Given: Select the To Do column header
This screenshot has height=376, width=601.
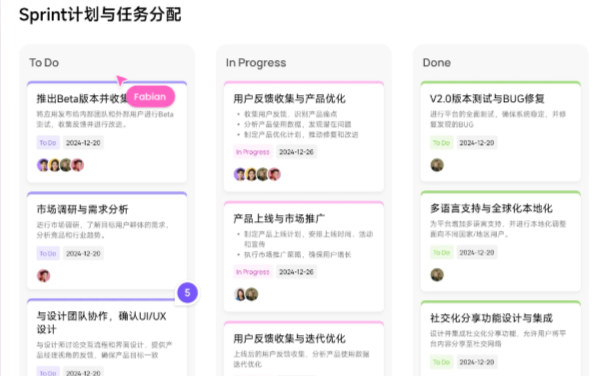Looking at the screenshot, I should (x=44, y=62).
